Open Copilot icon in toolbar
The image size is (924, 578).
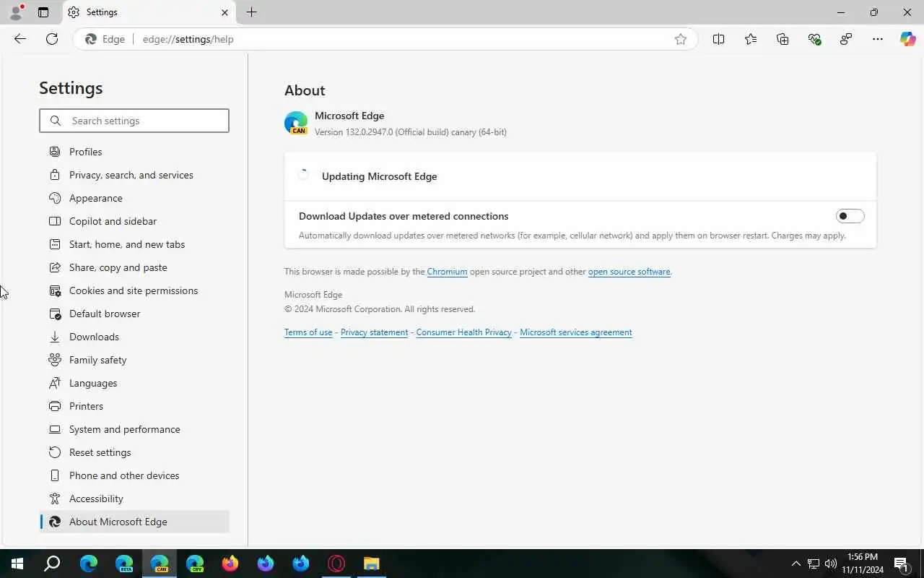907,39
